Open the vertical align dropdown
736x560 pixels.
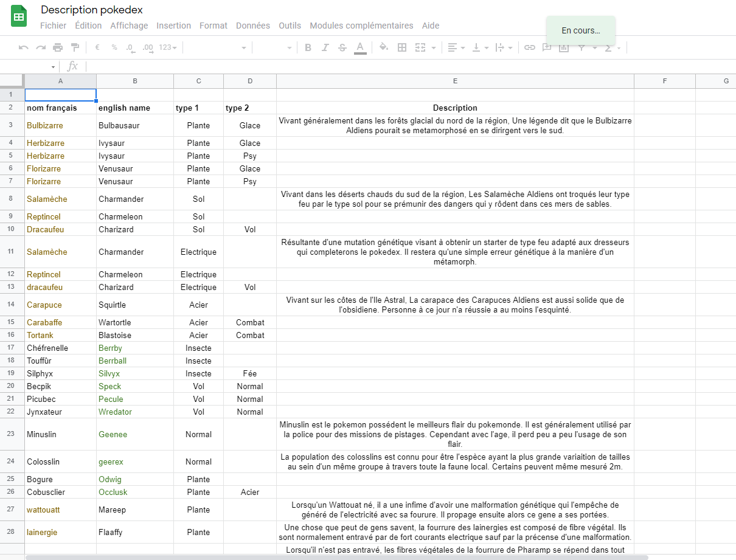[x=480, y=47]
